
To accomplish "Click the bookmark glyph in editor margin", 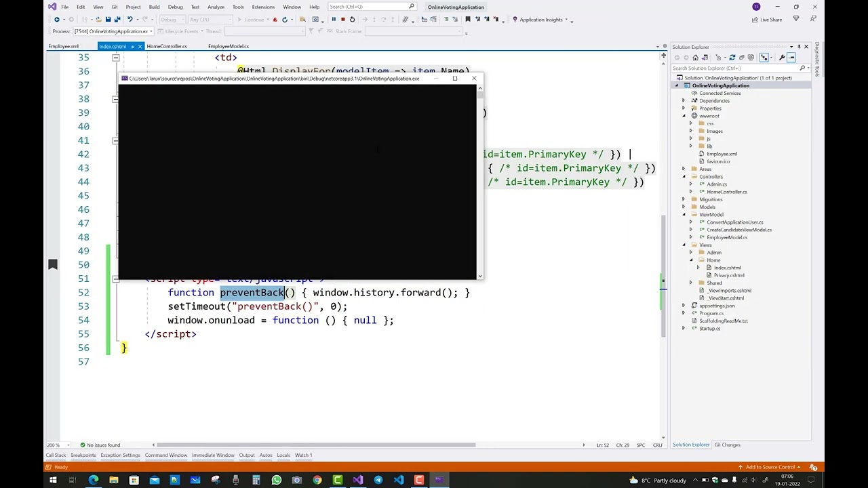I will point(53,264).
